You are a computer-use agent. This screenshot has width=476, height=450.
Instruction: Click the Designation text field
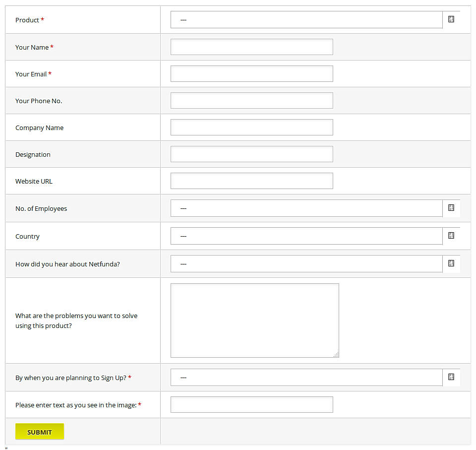click(x=251, y=154)
